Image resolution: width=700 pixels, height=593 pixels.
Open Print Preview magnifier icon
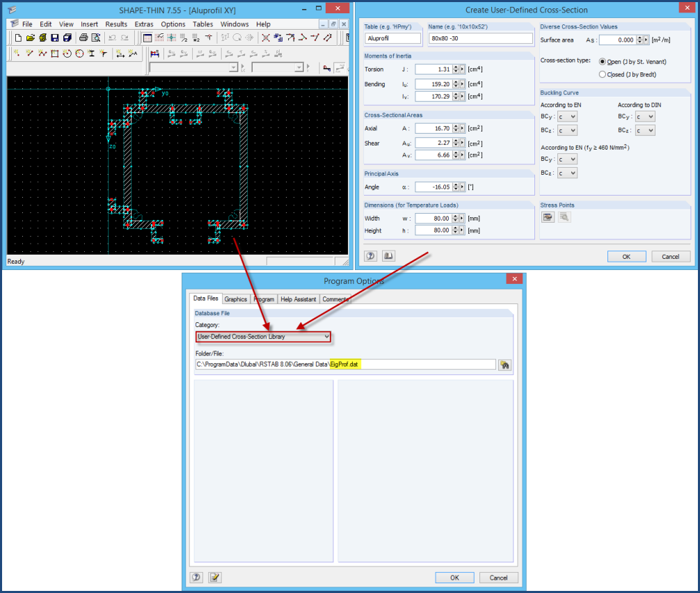95,38
